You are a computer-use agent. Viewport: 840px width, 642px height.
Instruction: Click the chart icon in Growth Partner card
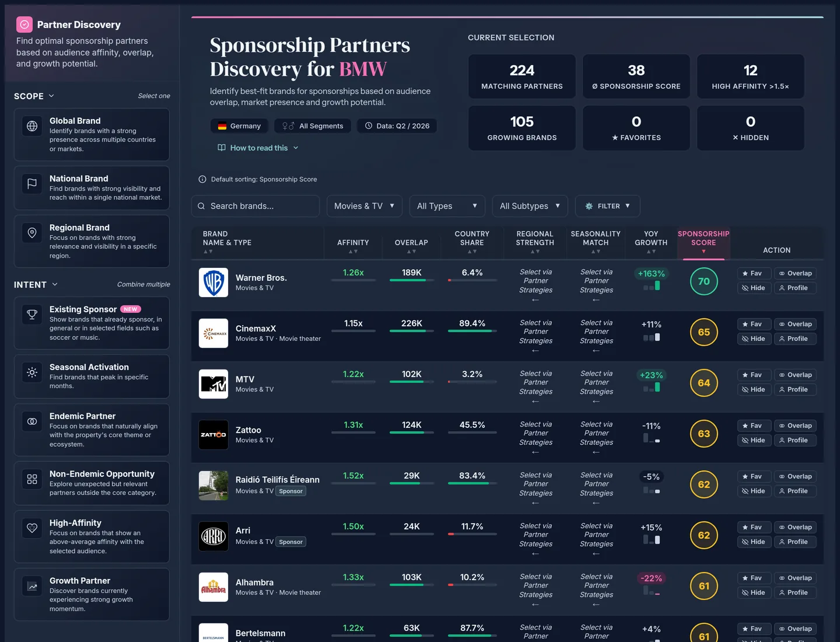(x=32, y=586)
